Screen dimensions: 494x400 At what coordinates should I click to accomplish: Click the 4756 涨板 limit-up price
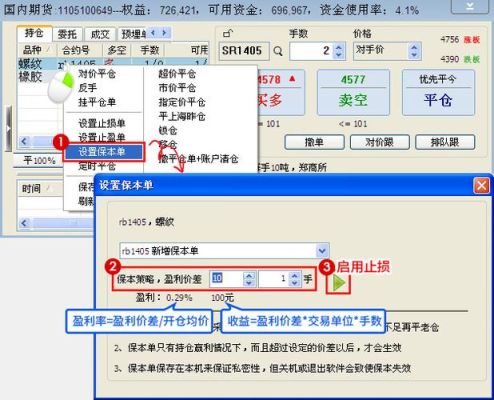point(460,40)
